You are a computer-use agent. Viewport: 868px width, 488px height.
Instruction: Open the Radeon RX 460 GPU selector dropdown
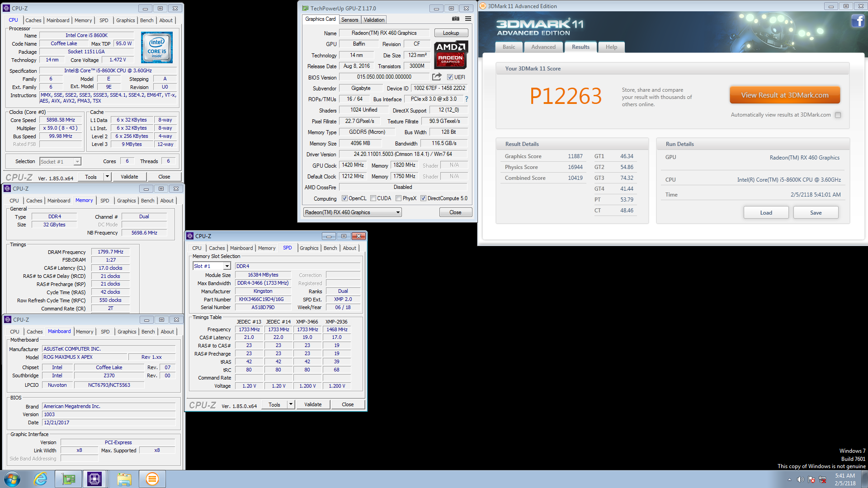coord(398,212)
